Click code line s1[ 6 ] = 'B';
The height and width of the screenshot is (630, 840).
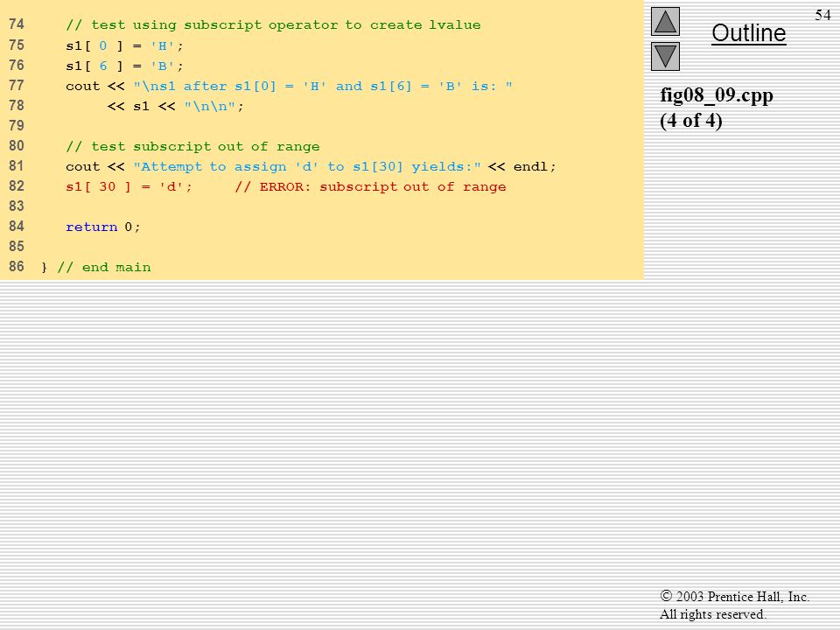(124, 66)
